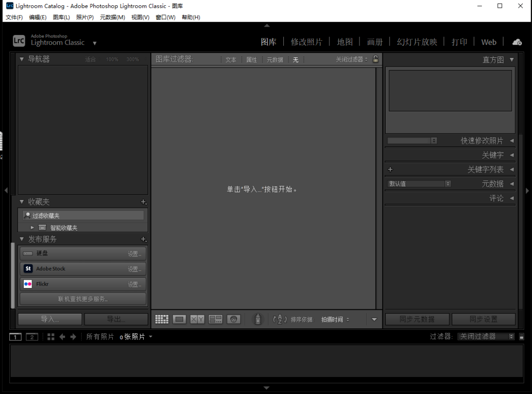Viewport: 532px width, 394px height.
Task: Click the 同步设置 button
Action: [483, 319]
